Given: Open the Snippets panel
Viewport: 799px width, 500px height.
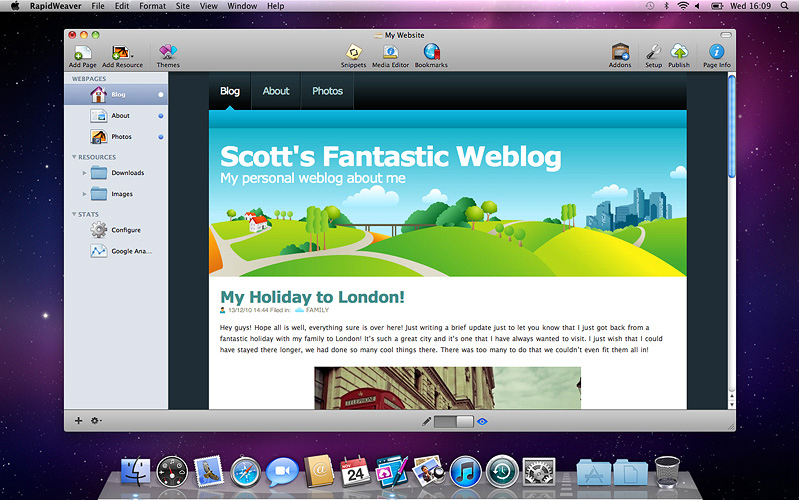Looking at the screenshot, I should (353, 53).
